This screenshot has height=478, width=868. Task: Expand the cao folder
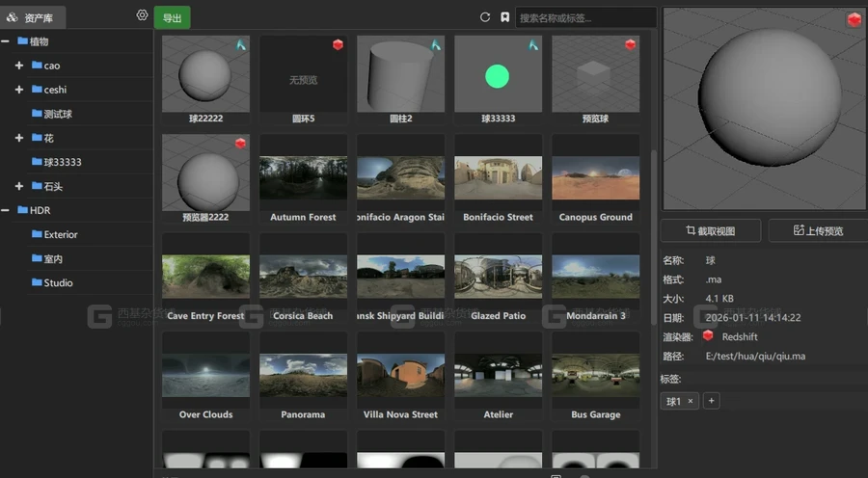(x=19, y=66)
